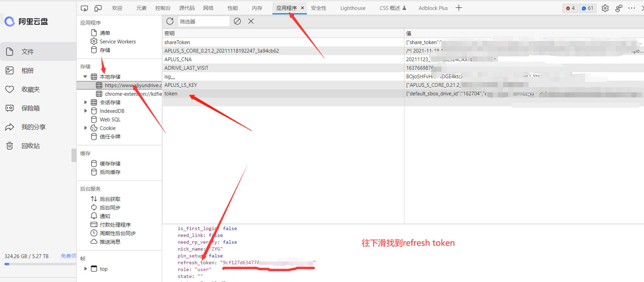Select the APLUS_CNA key row
Screen dimensions: 644x282
[x=283, y=59]
